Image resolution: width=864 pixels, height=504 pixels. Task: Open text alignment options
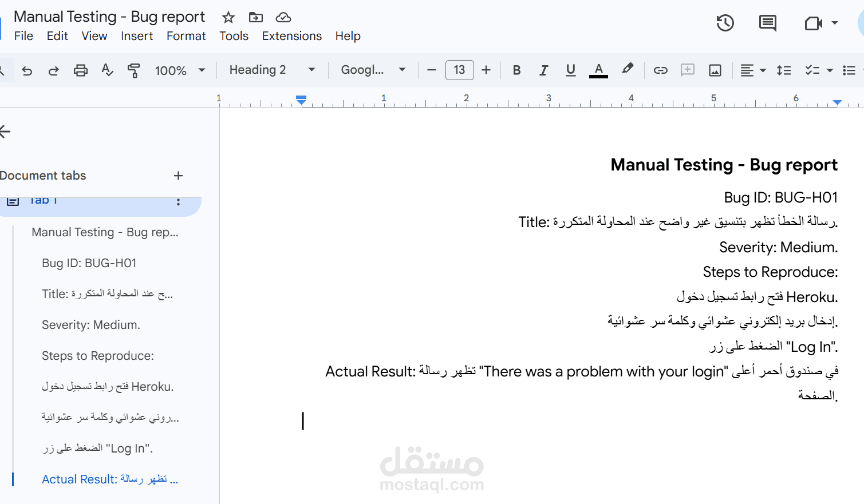(752, 70)
